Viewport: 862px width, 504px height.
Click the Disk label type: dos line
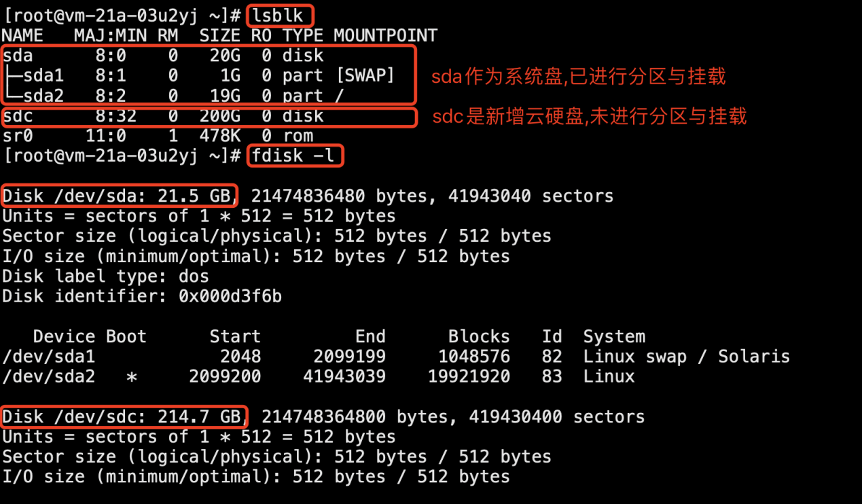106,276
